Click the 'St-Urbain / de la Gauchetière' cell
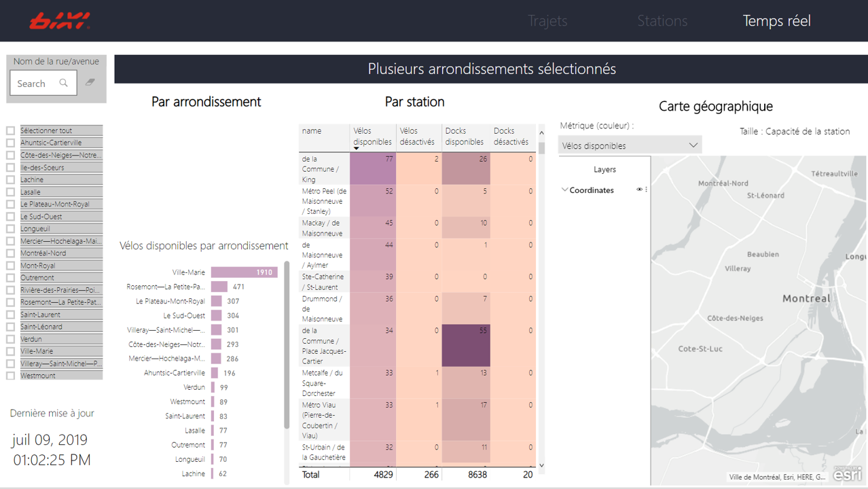Image resolution: width=868 pixels, height=489 pixels. (325, 452)
